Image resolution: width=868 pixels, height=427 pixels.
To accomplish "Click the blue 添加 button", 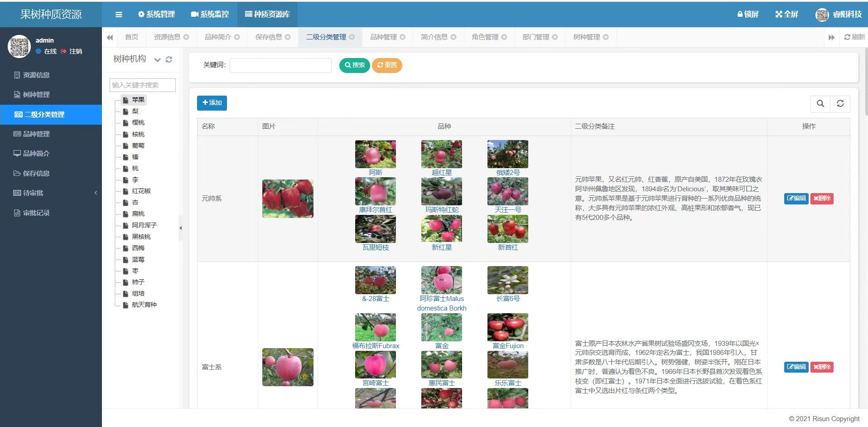I will tap(212, 103).
